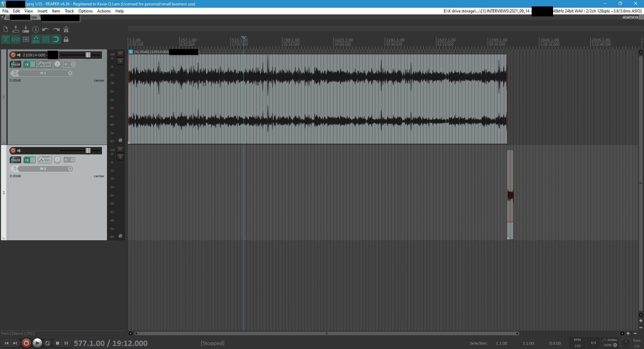Click track 2 record monitoring speaker icon
Viewport: 644px width, 349px height.
[x=19, y=151]
